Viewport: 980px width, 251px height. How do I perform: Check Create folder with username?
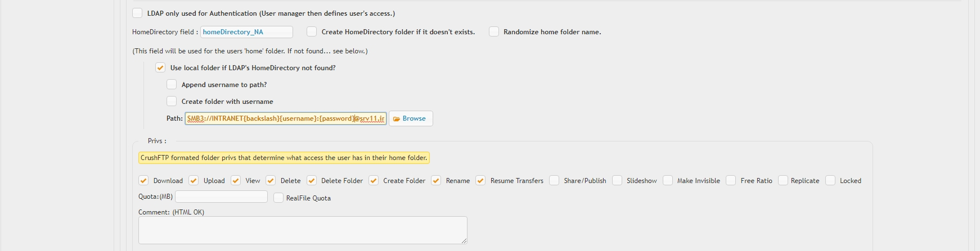[172, 101]
